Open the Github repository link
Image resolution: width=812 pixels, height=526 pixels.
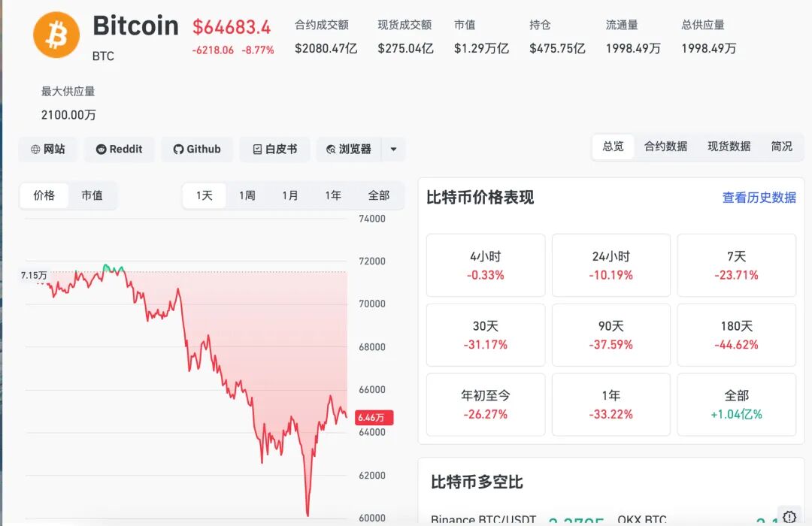point(197,149)
